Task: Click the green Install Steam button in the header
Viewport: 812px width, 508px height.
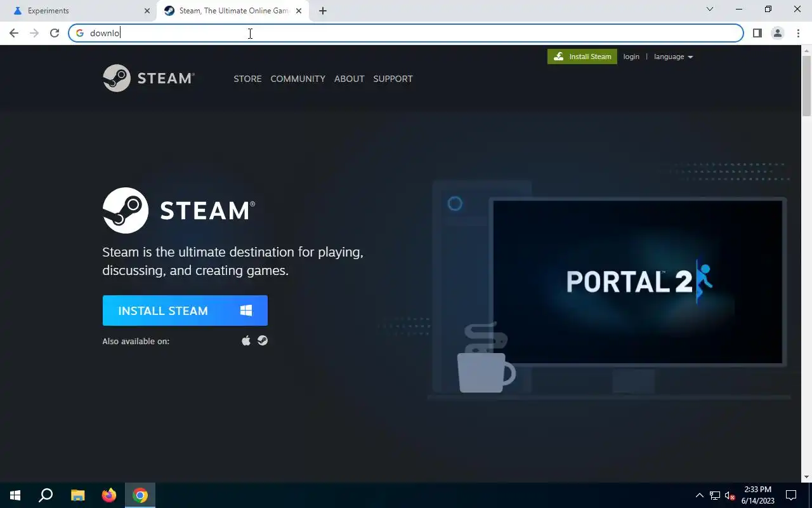Action: click(582, 57)
